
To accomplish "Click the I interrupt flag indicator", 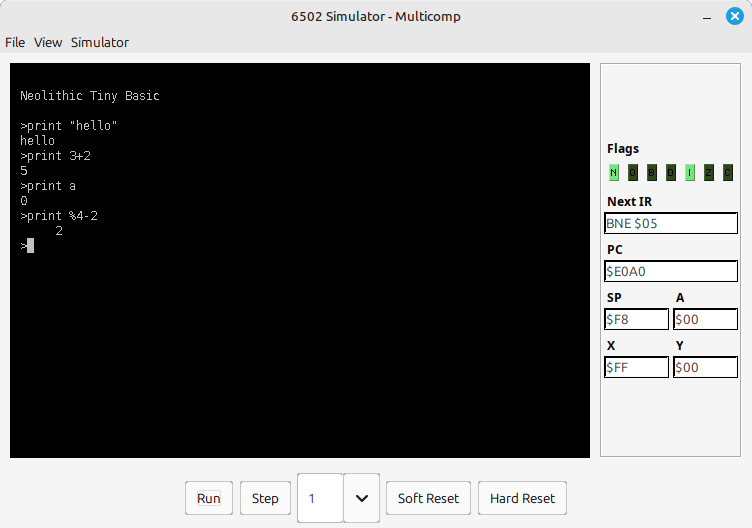I will click(x=689, y=173).
